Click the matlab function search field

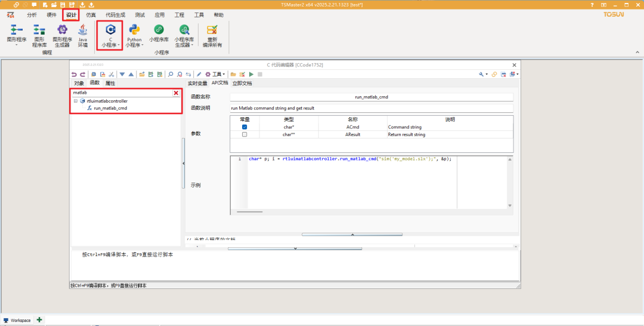pyautogui.click(x=122, y=93)
